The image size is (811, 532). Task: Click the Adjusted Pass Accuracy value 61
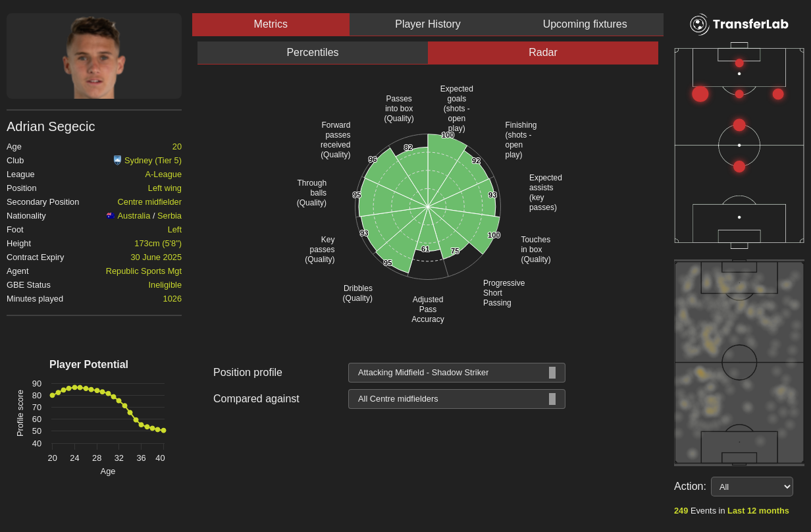click(425, 249)
